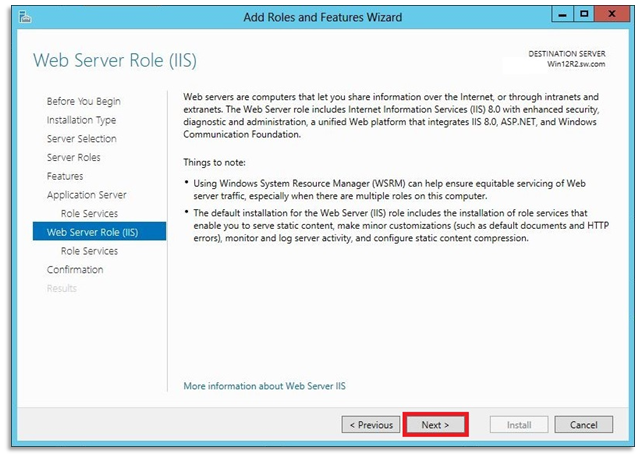Minimize the wizard window
This screenshot has width=640, height=458.
[562, 14]
